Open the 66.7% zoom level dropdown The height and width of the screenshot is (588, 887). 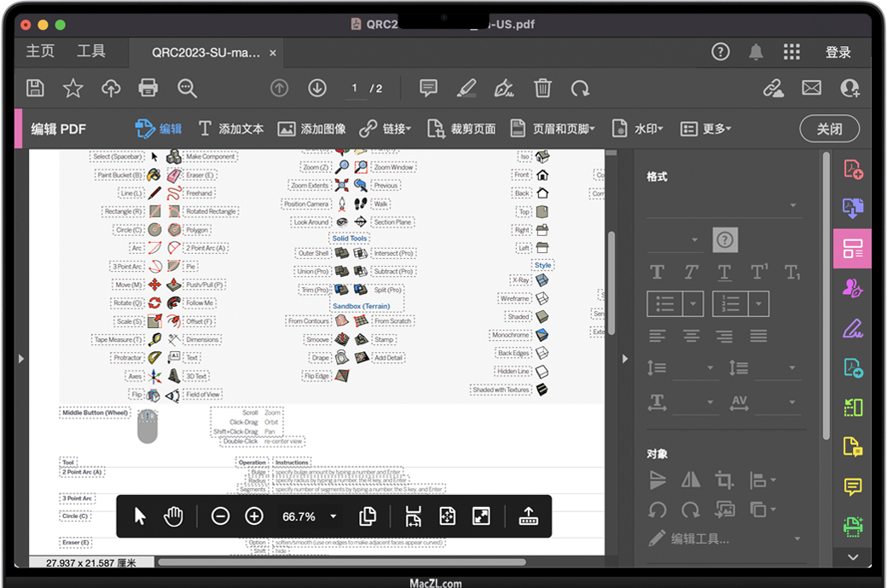(333, 516)
